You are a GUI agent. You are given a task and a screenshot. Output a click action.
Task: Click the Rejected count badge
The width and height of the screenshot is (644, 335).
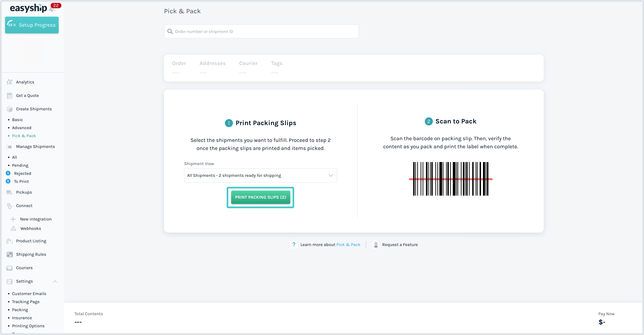tap(8, 173)
